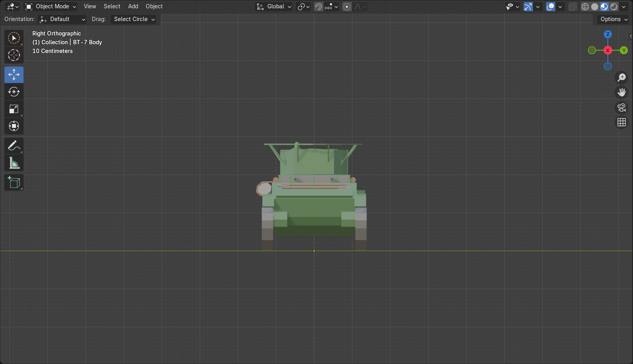633x364 pixels.
Task: Toggle show overlays button
Action: coord(550,6)
